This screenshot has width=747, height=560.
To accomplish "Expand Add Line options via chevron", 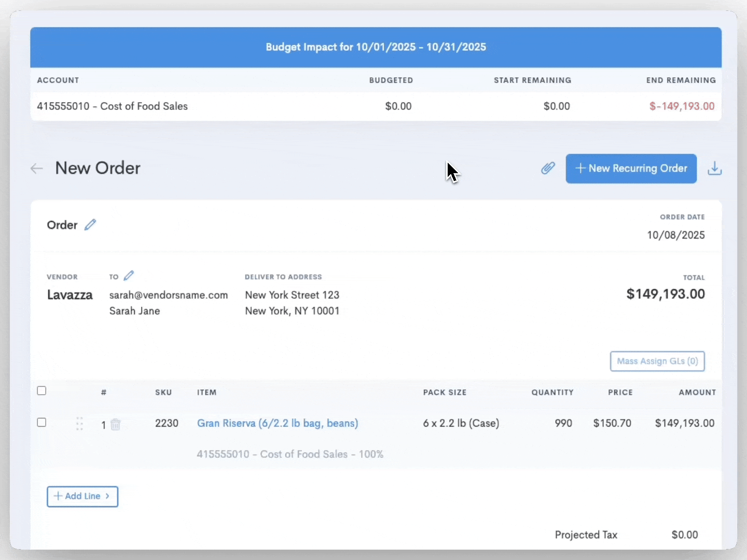I will tap(107, 496).
